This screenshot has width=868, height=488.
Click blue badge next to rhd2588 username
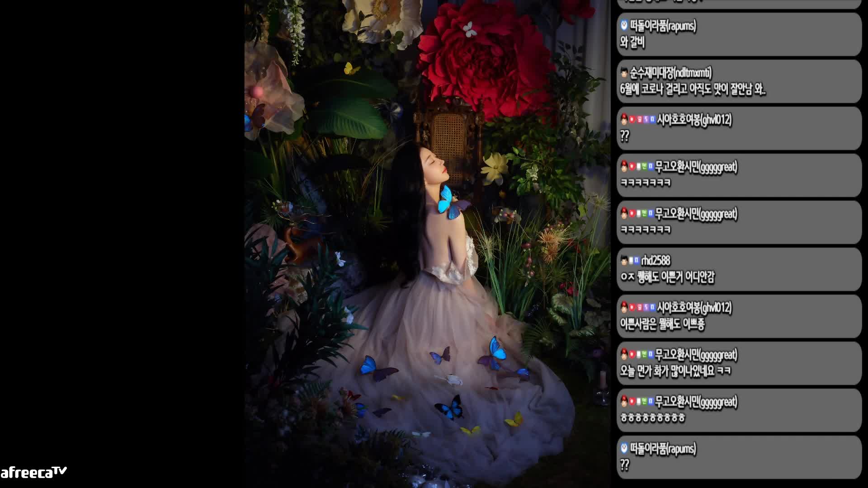(x=637, y=260)
